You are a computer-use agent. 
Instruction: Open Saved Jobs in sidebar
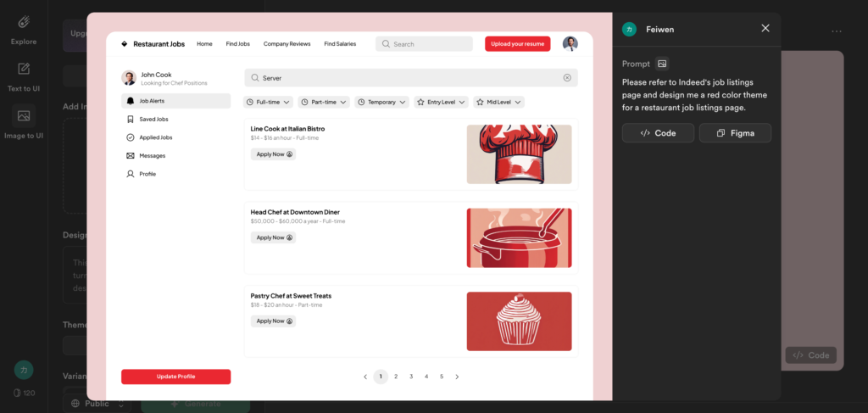[x=176, y=119]
